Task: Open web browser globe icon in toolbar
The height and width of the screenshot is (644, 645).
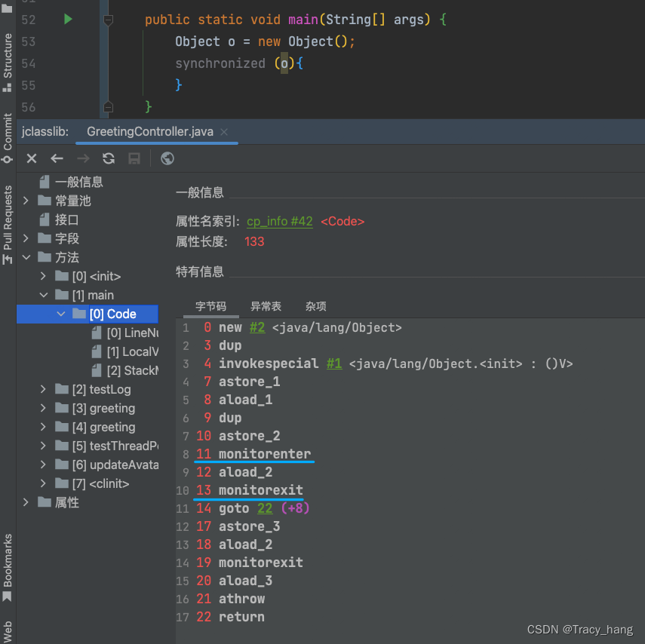Action: click(x=167, y=158)
